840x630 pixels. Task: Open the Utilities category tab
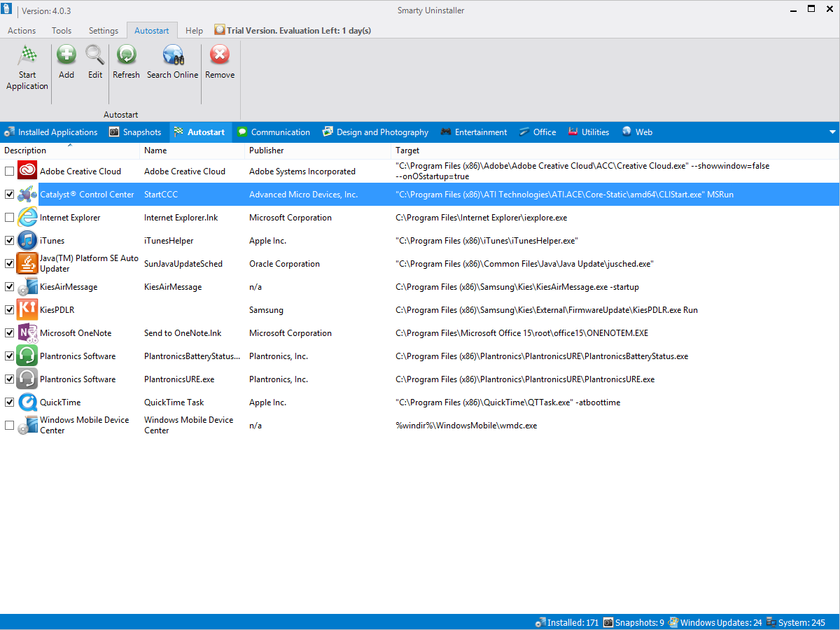pos(589,132)
